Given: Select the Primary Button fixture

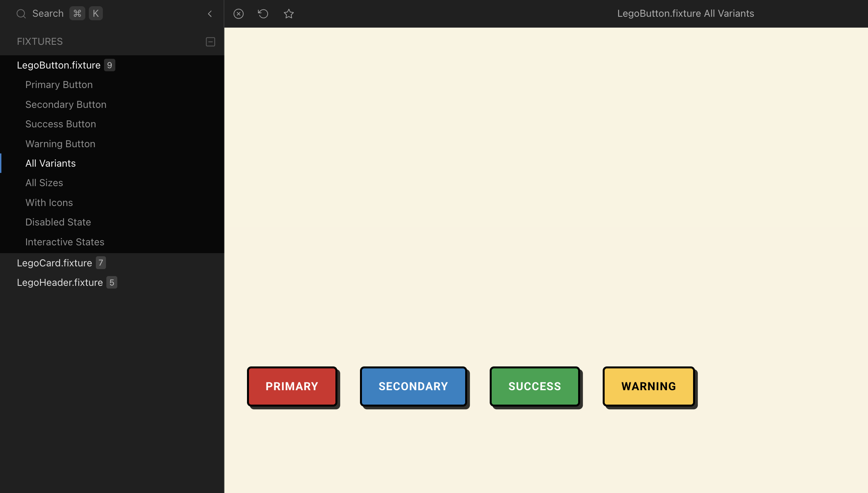Looking at the screenshot, I should (x=59, y=85).
